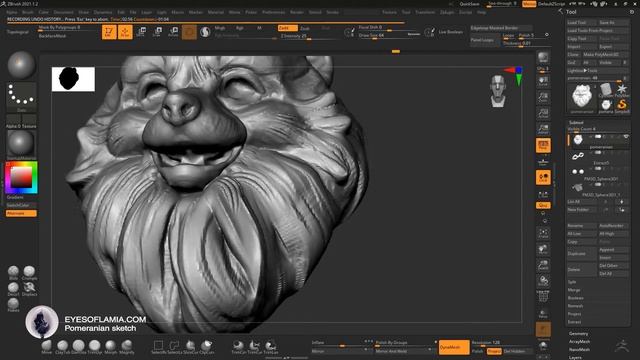Screen dimensions: 640x360
Task: Select the Blob brush on left shelf
Action: (13, 273)
